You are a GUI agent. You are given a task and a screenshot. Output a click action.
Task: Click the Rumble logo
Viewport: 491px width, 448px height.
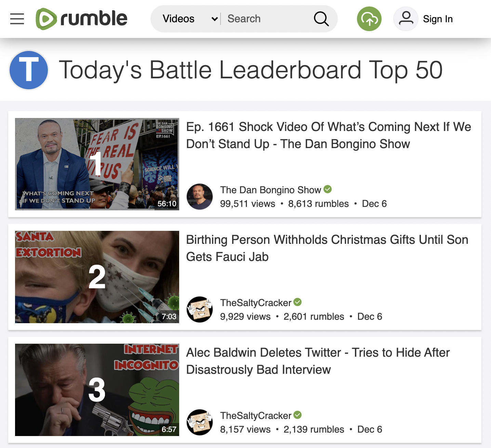click(81, 19)
